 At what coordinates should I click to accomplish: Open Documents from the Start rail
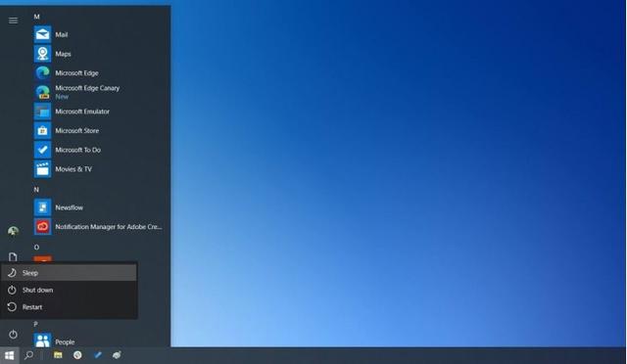[13, 257]
